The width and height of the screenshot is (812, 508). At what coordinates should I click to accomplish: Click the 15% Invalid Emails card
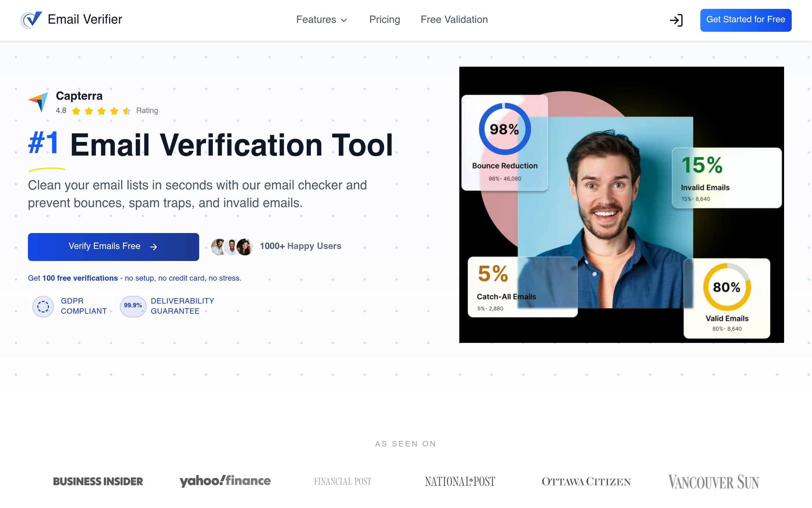click(x=726, y=178)
